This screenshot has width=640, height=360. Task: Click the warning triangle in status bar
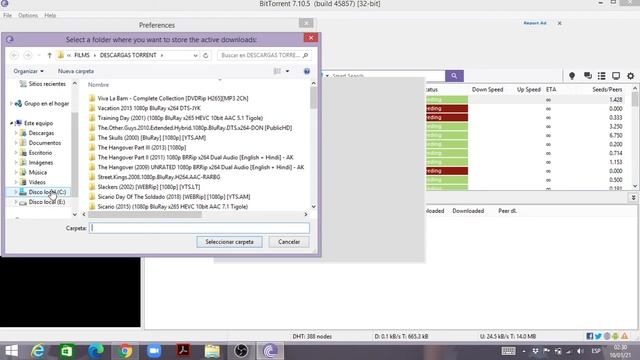point(624,336)
